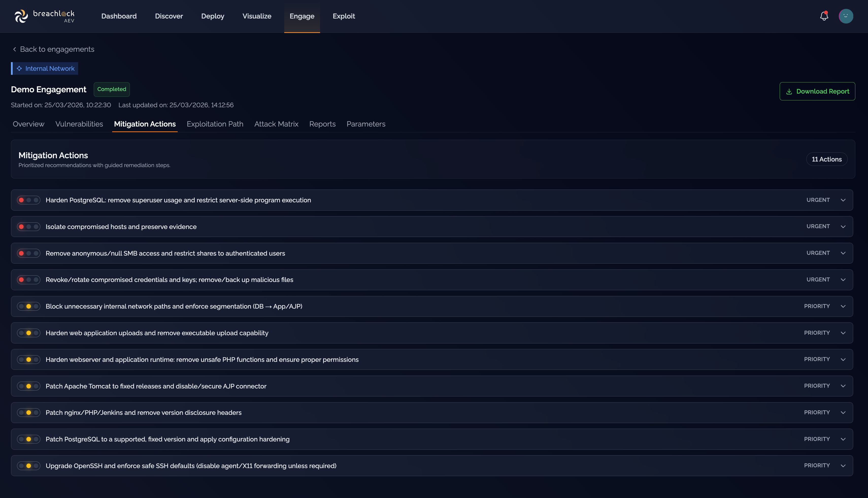868x498 pixels.
Task: Switch to the Reports tab
Action: click(x=322, y=124)
